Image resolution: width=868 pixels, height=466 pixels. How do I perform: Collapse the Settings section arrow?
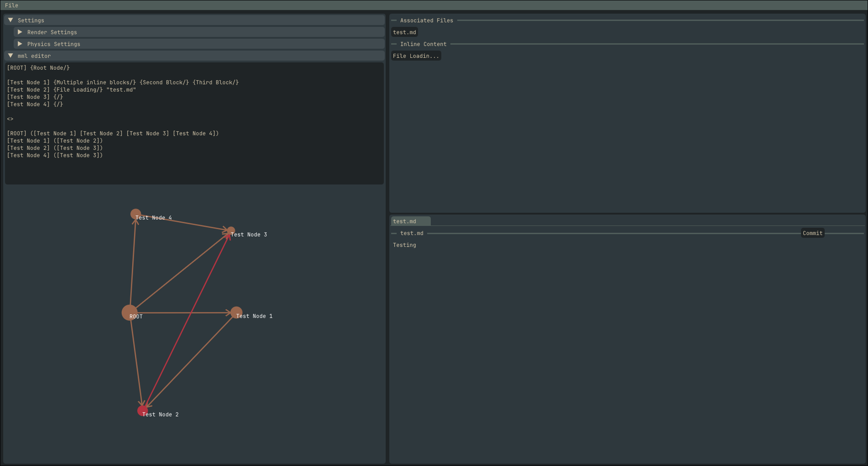pyautogui.click(x=10, y=20)
